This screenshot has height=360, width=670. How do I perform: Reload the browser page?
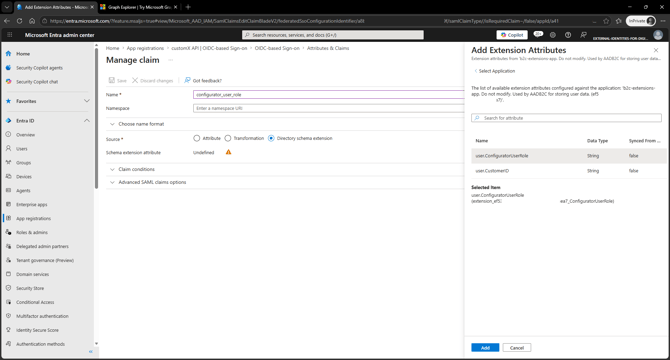(20, 21)
